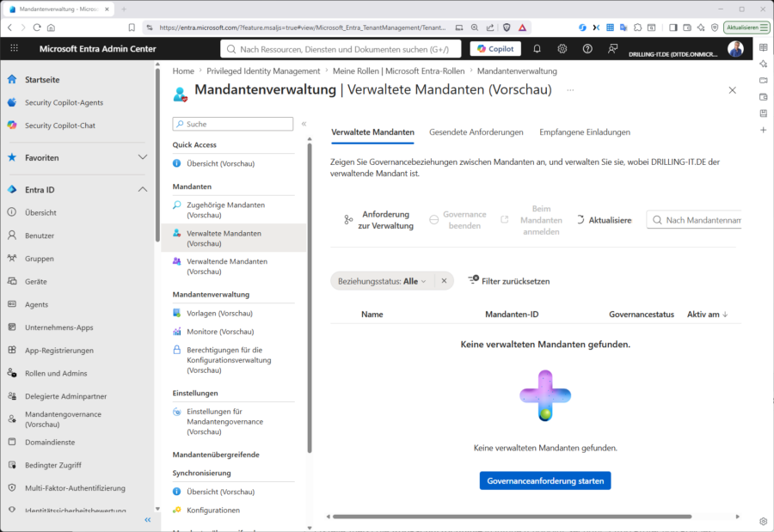Switch to Gesendete Anforderungen tab
The width and height of the screenshot is (774, 532).
coord(476,132)
